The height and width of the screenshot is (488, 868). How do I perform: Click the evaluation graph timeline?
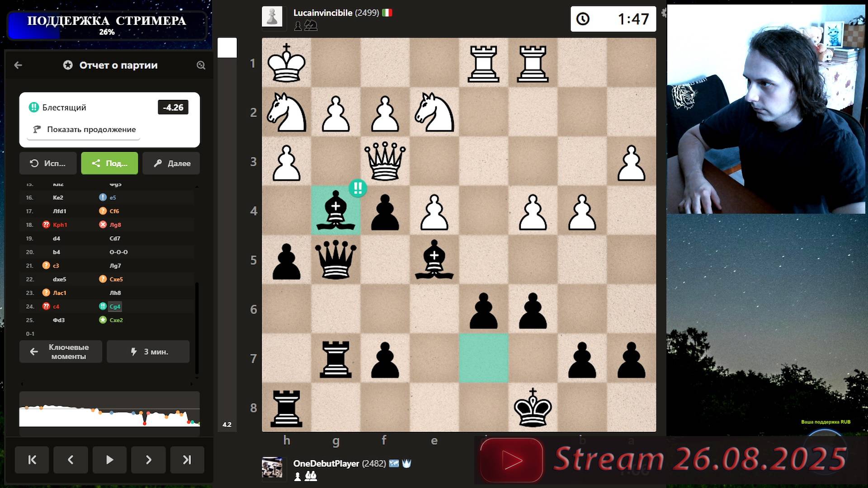(108, 411)
